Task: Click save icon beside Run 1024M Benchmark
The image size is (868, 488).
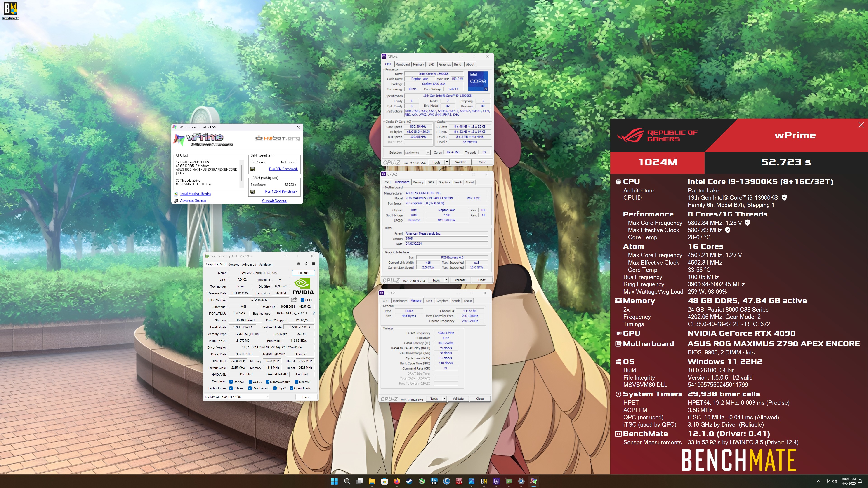Action: coord(252,192)
